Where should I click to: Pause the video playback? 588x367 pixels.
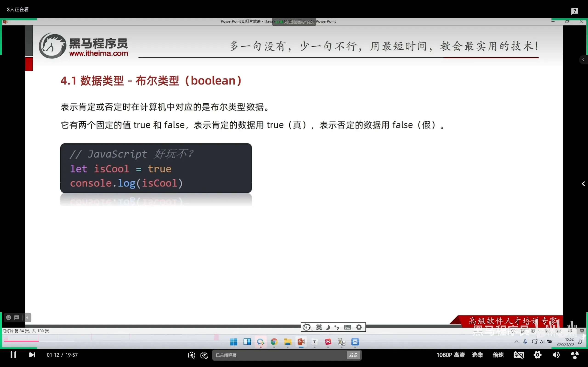click(x=13, y=355)
